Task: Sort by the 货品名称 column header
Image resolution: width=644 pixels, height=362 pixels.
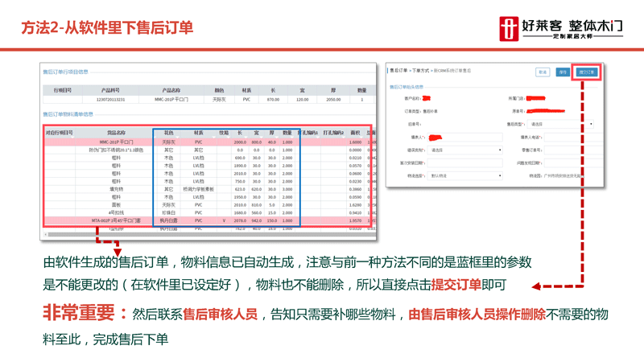Action: tap(117, 133)
